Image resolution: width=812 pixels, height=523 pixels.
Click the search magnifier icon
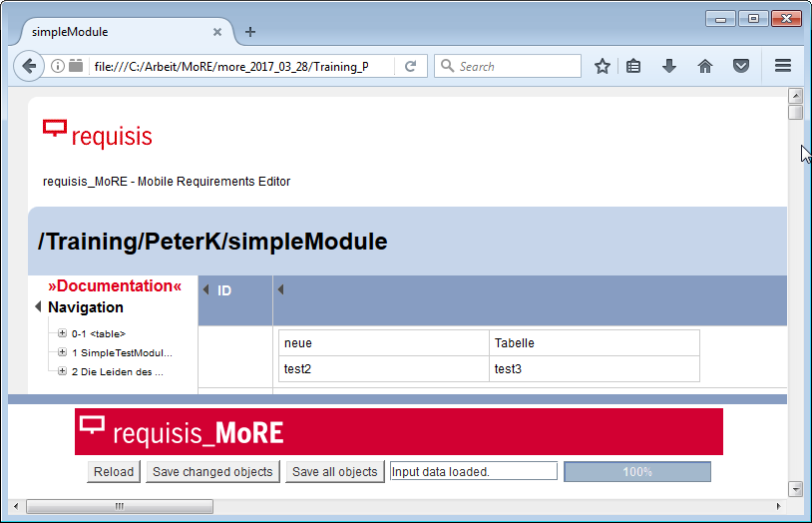[x=447, y=66]
